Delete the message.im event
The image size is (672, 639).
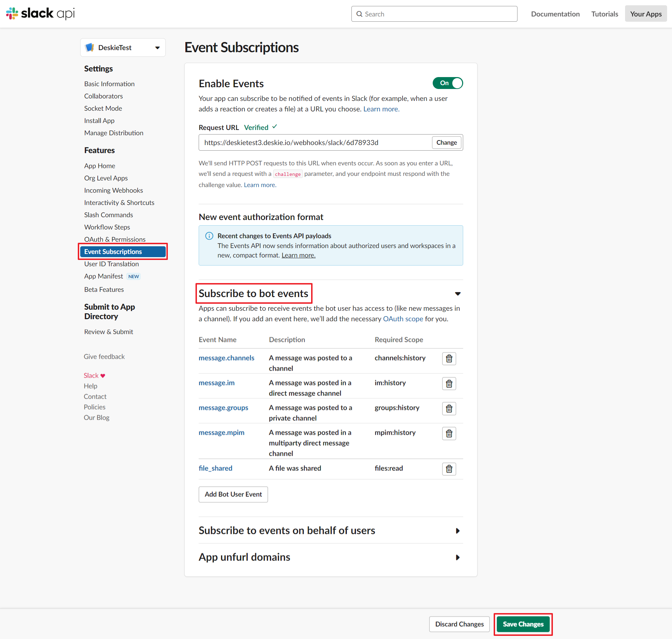click(449, 384)
